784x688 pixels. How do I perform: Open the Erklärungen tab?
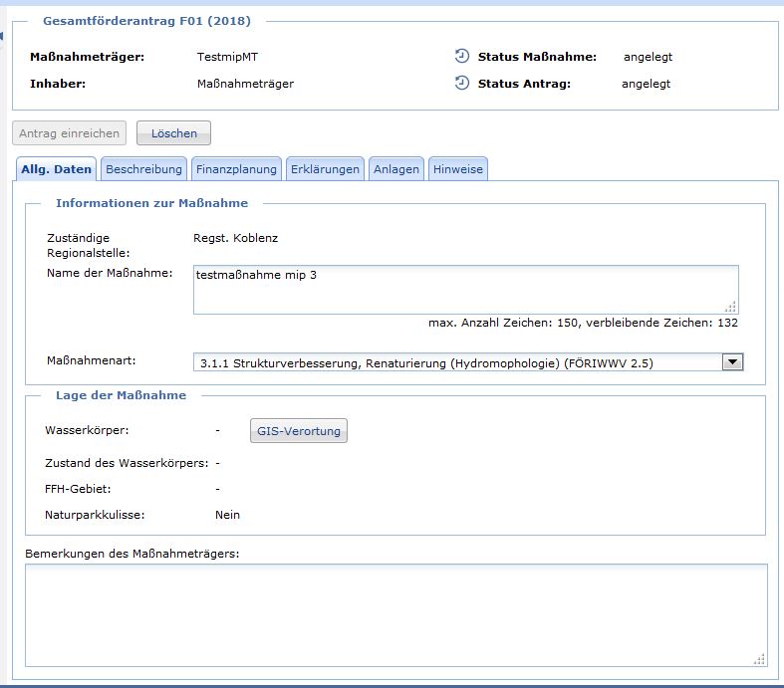click(325, 169)
